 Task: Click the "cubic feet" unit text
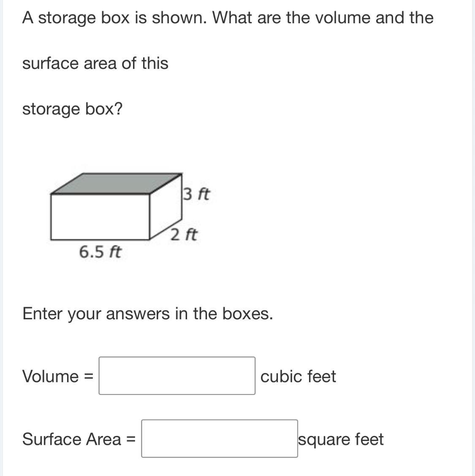tap(298, 376)
